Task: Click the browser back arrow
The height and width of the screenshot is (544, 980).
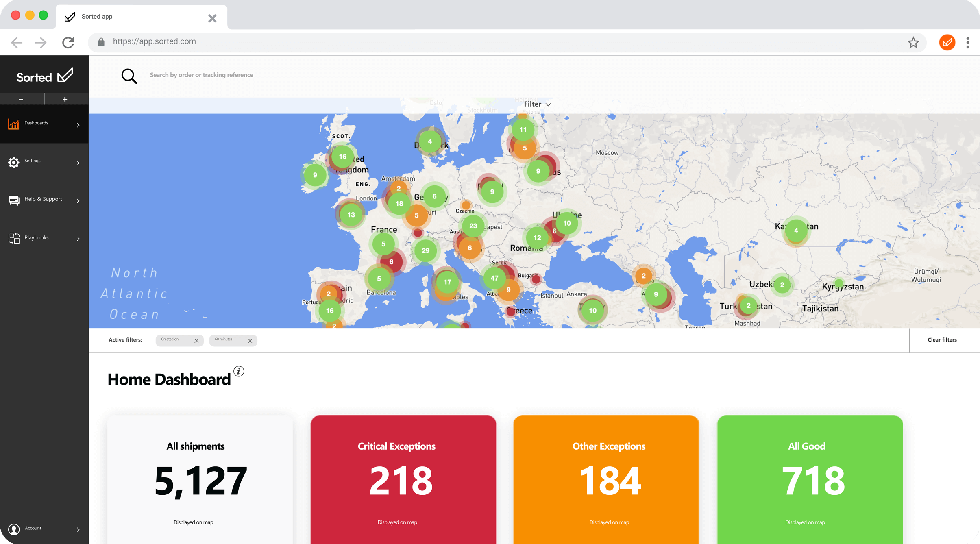Action: (x=17, y=42)
